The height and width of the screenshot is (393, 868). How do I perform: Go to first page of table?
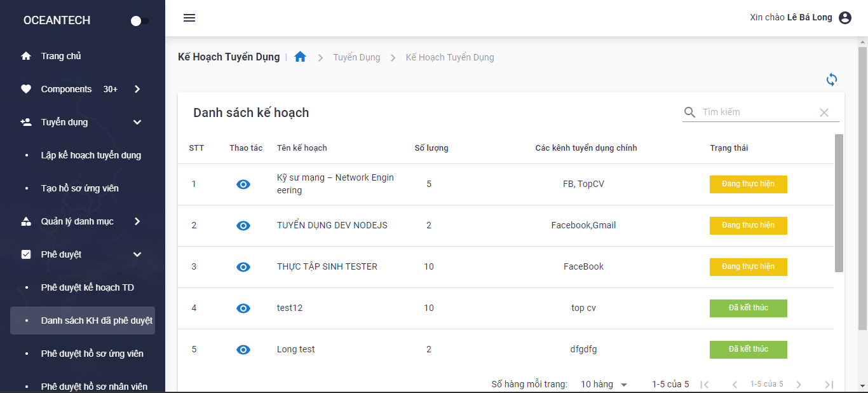[x=704, y=384]
